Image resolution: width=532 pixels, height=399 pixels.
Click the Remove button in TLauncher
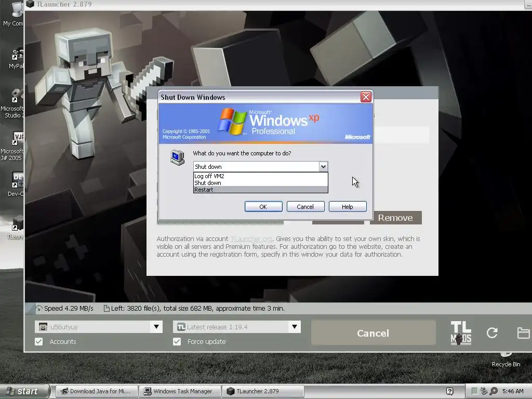click(x=395, y=218)
